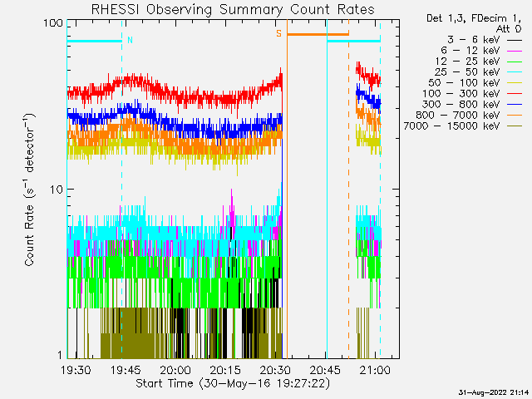Viewport: 532px width, 399px height.
Task: Click the x-axis tick label '20:00'
Action: (175, 370)
